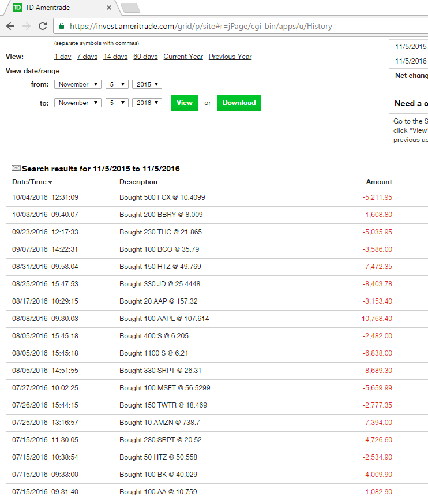This screenshot has width=428, height=504.
Task: Close the TD Ameritrade browser tab
Action: click(109, 8)
